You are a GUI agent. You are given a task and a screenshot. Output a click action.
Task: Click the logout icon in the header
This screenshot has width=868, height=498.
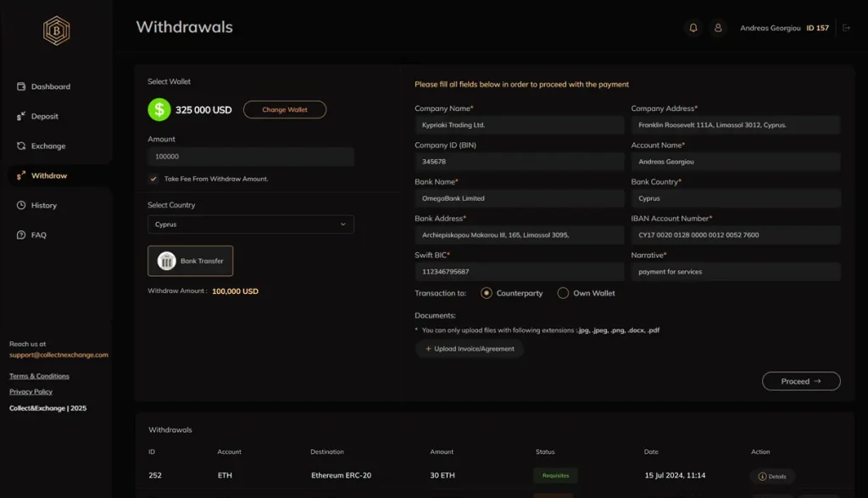(x=846, y=28)
